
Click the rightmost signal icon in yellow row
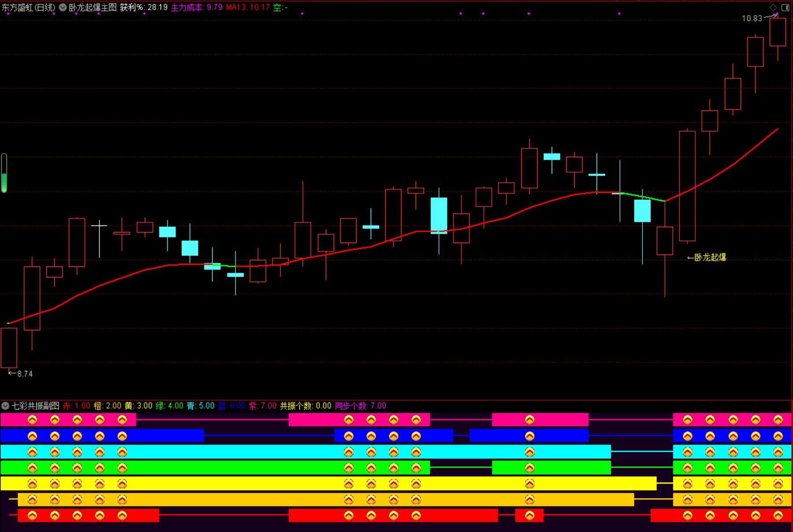click(778, 484)
